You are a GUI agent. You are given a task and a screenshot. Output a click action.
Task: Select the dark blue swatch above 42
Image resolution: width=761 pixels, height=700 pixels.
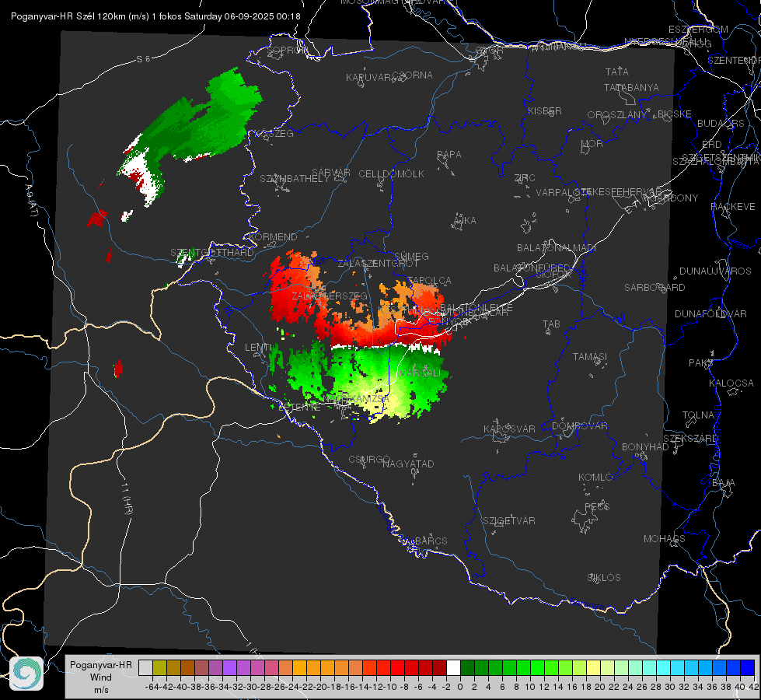pos(748,667)
